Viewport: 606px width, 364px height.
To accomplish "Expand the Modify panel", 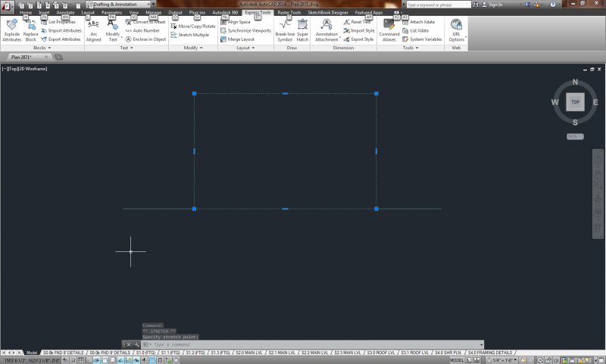I will point(193,48).
